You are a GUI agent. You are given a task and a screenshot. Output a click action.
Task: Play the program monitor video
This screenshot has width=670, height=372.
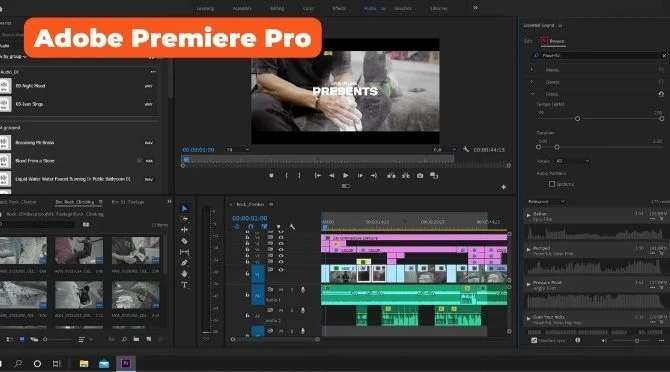pos(346,176)
